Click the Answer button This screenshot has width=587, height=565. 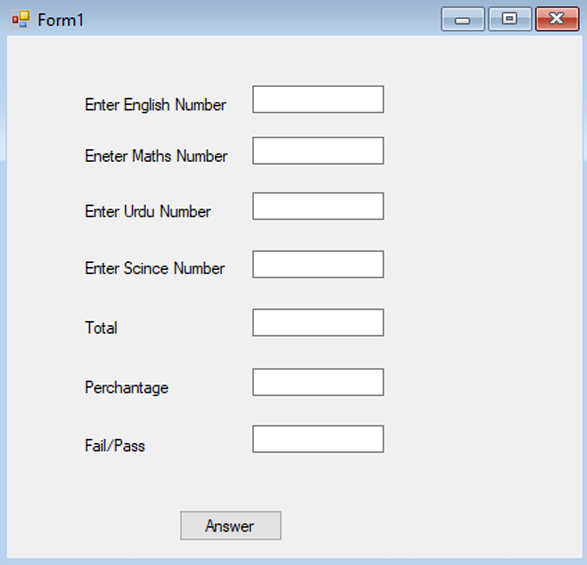[x=231, y=525]
